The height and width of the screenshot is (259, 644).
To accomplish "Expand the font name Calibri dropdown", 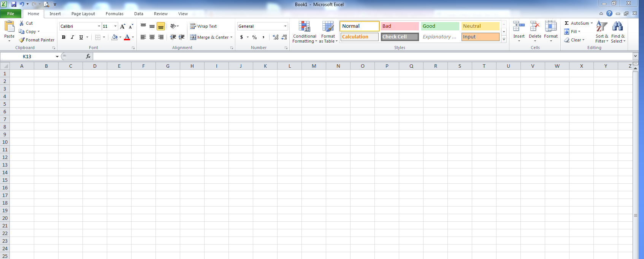I will click(x=99, y=26).
